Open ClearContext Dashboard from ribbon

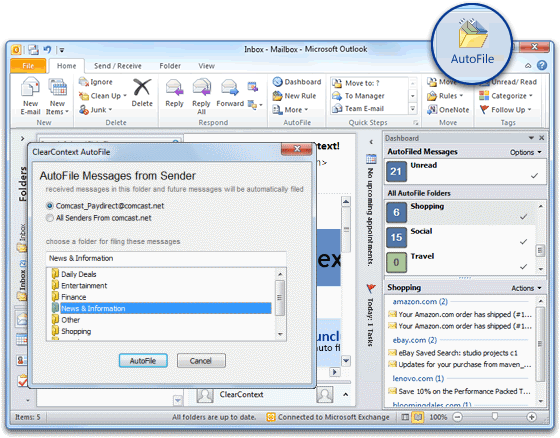[297, 82]
